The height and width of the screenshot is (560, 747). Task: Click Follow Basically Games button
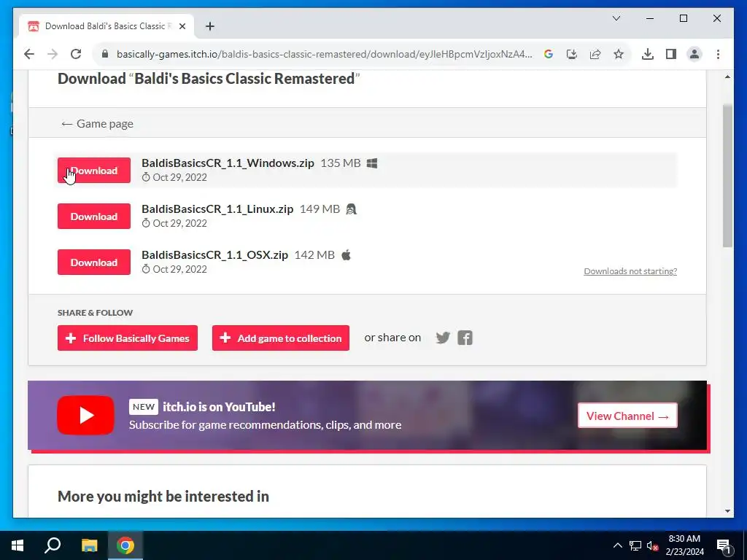tap(128, 338)
